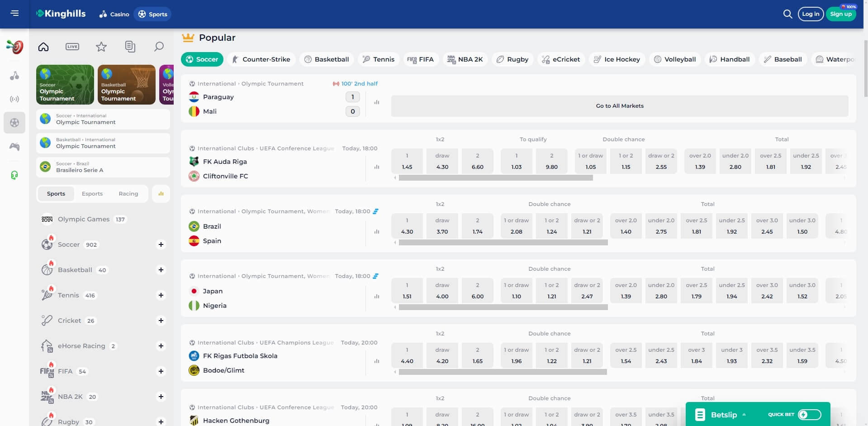Viewport: 868px width, 426px height.
Task: Click the search magnifier in the header
Action: [787, 14]
